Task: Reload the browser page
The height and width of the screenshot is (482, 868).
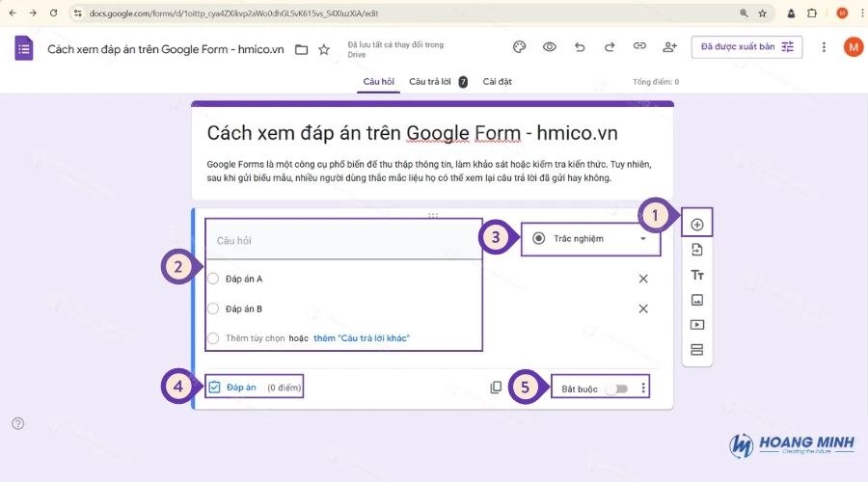Action: coord(54,13)
